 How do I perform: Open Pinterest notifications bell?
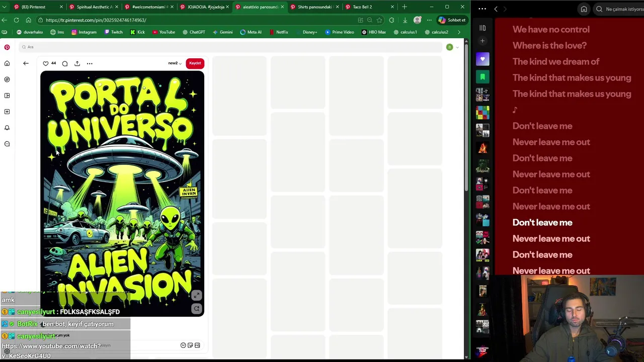[7, 128]
